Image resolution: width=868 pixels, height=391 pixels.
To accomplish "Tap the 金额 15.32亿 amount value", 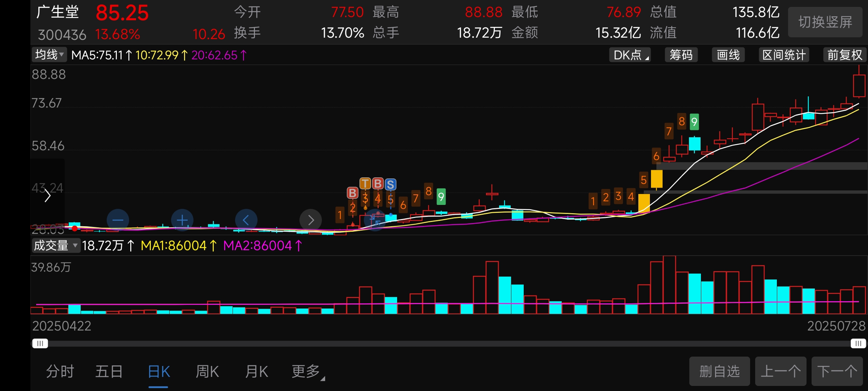I will [618, 33].
